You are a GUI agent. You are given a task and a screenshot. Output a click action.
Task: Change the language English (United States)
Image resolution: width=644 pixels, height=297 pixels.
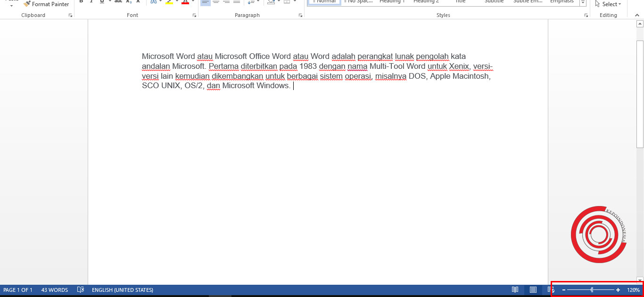(x=123, y=290)
